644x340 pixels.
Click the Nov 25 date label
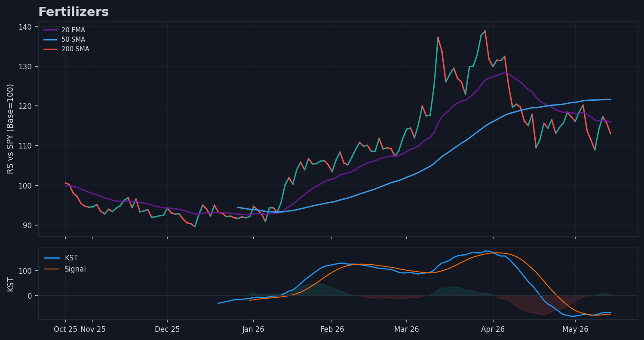93,329
